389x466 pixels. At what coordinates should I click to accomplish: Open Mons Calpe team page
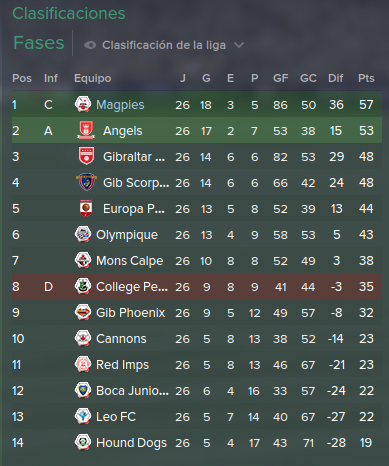(129, 261)
